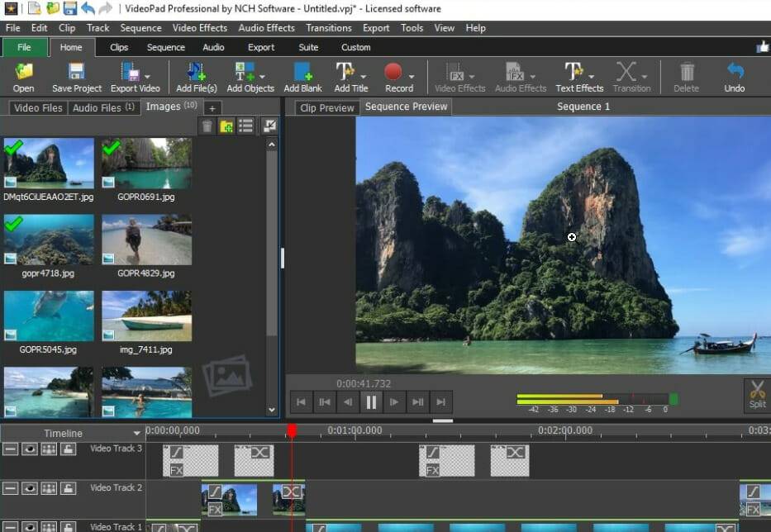Screen dimensions: 771x532
Task: Select the GOPR4829.jpg thumbnail
Action: pos(146,240)
